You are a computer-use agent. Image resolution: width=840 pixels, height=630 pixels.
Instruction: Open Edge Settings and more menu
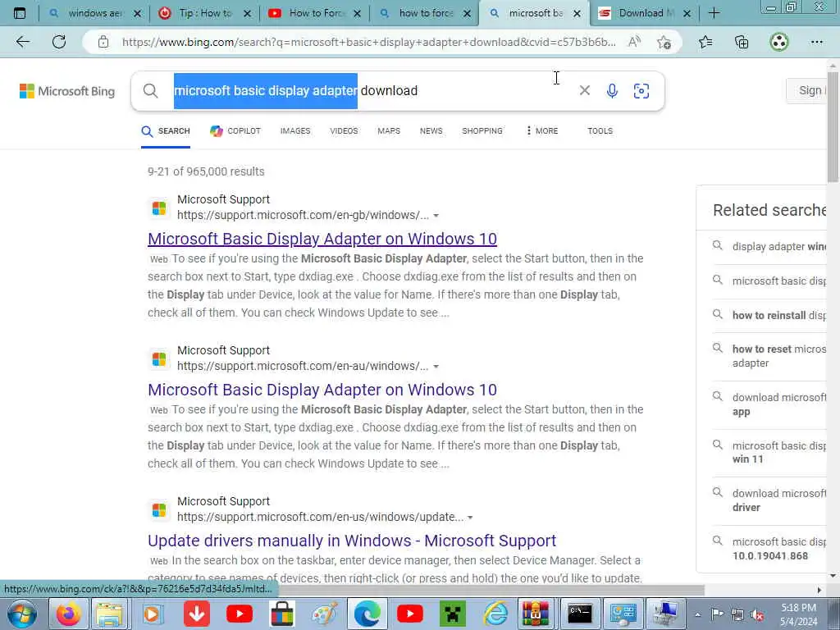[x=816, y=42]
